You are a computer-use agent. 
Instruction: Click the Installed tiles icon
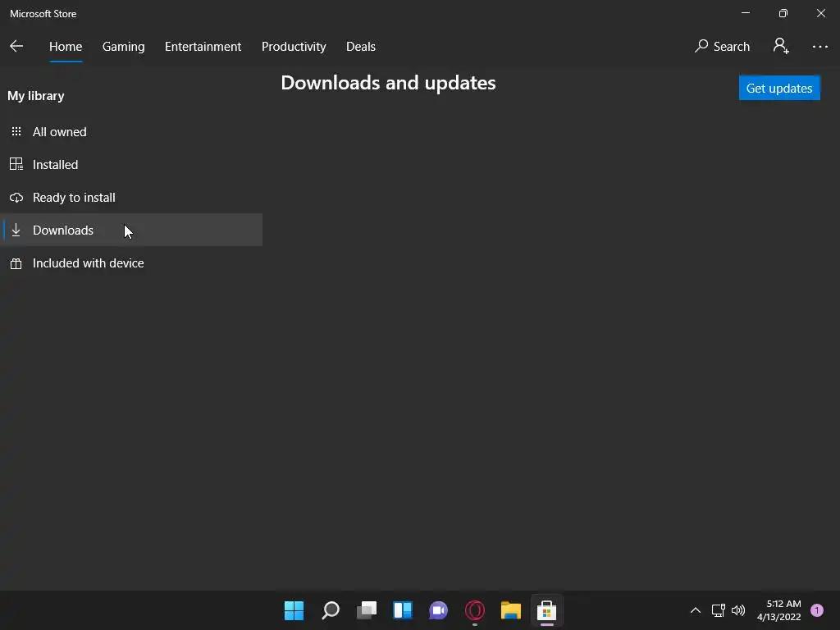click(x=16, y=164)
